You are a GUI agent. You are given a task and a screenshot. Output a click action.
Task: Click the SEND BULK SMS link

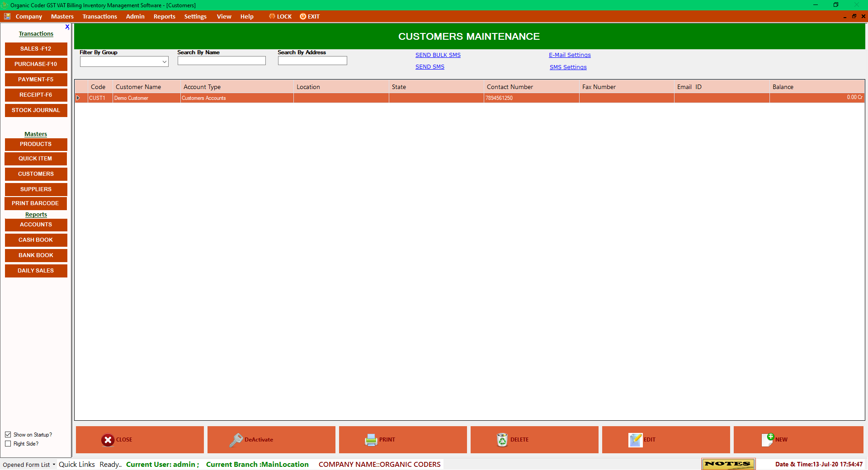[438, 55]
